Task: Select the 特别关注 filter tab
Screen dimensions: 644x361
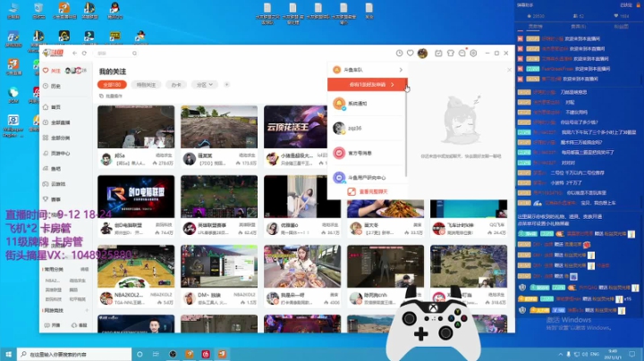Action: pos(146,85)
